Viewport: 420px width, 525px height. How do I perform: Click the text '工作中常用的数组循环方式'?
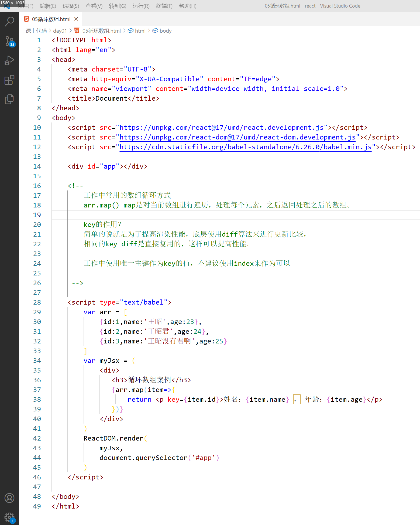pos(127,196)
